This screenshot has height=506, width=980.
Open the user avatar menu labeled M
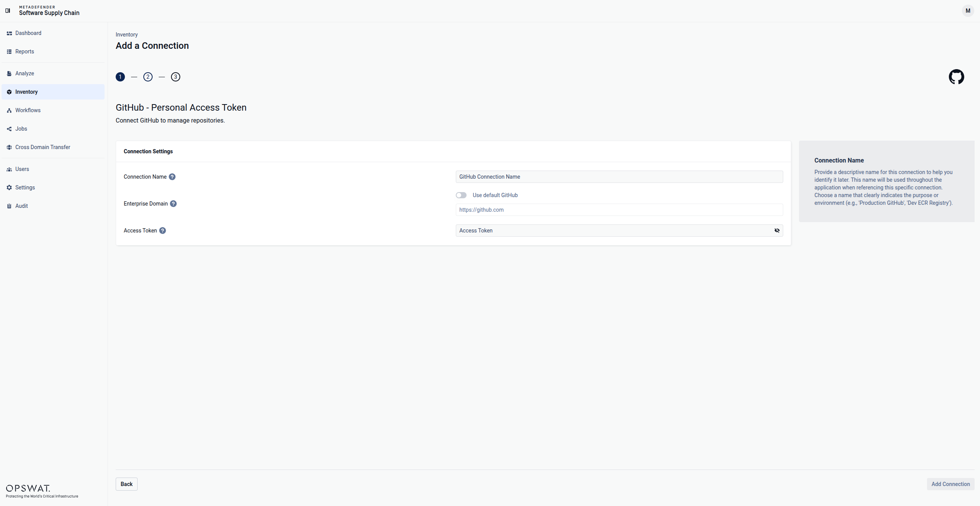pyautogui.click(x=968, y=11)
